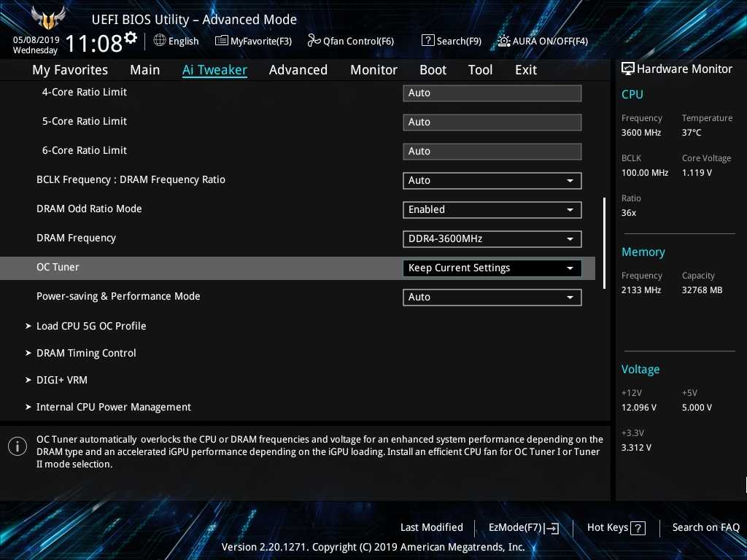Open the OC Tuner dropdown
The image size is (747, 560).
point(492,268)
